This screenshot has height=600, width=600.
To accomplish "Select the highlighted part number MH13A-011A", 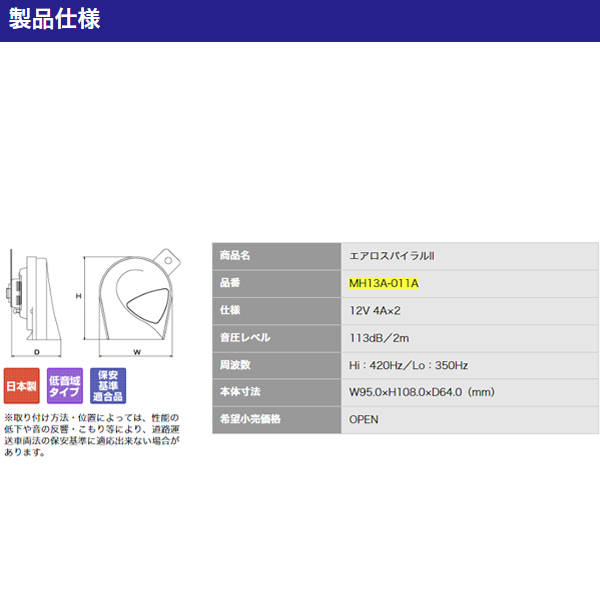I will [383, 283].
